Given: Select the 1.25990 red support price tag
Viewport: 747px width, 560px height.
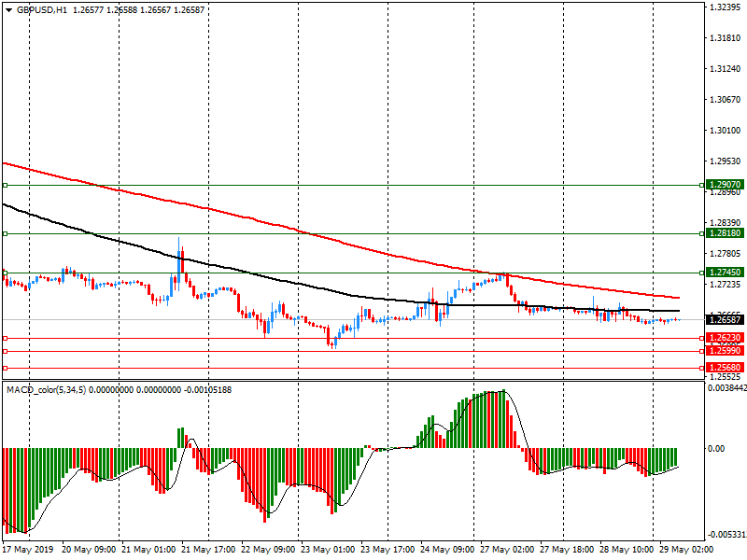Looking at the screenshot, I should coord(725,351).
